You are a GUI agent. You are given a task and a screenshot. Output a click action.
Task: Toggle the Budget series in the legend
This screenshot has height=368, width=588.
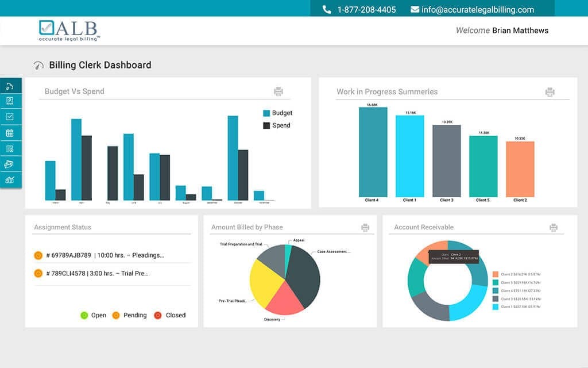click(x=276, y=113)
